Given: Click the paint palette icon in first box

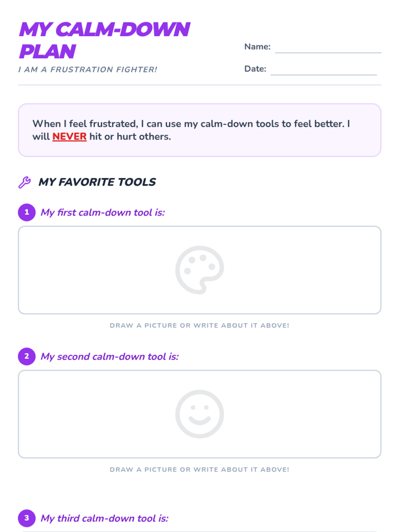Looking at the screenshot, I should pyautogui.click(x=199, y=270).
